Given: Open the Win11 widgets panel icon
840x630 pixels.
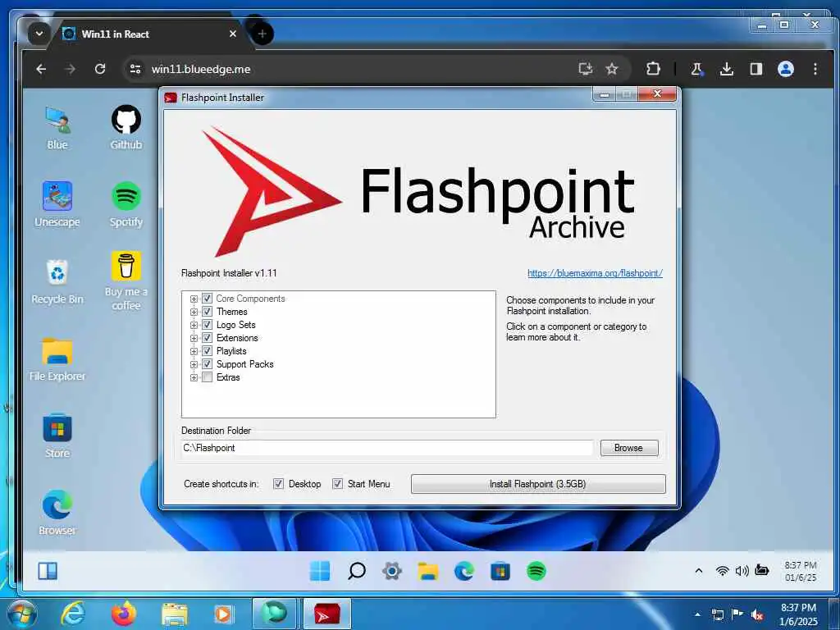Looking at the screenshot, I should 48,571.
